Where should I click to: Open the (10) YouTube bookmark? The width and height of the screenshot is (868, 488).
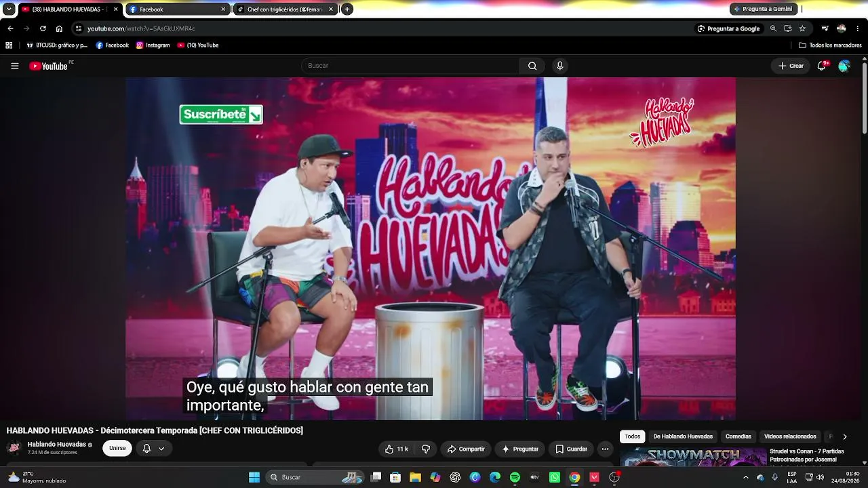[198, 45]
